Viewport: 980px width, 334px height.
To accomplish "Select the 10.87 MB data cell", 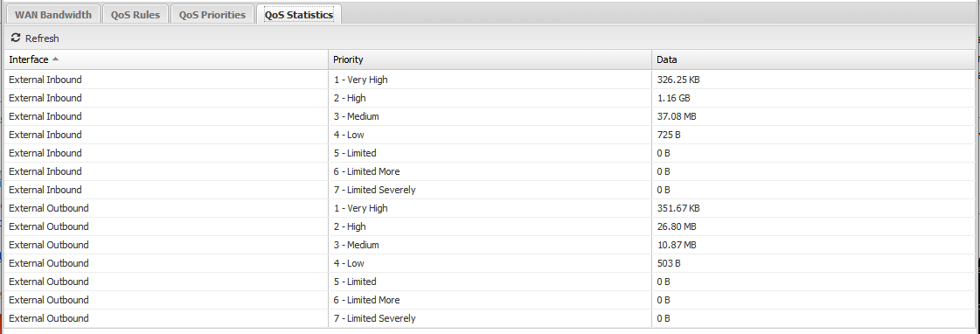I will coord(813,245).
